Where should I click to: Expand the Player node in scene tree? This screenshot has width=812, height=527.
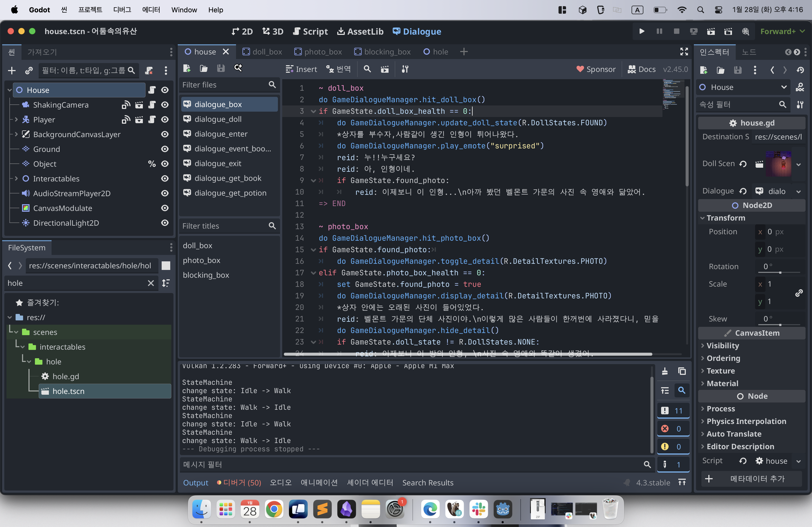(16, 119)
